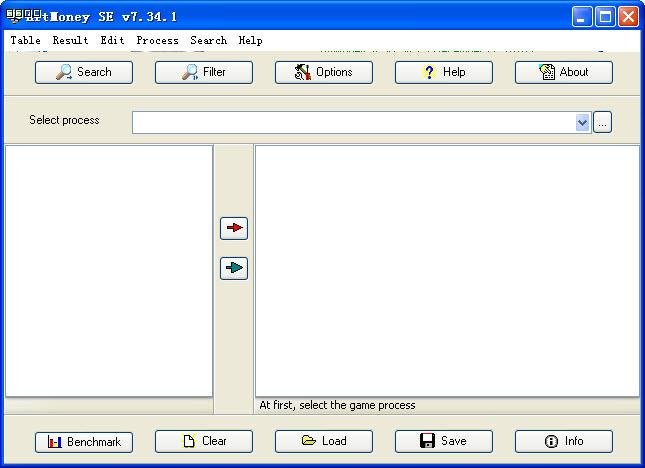
Task: Run the Benchmark button
Action: tap(84, 442)
